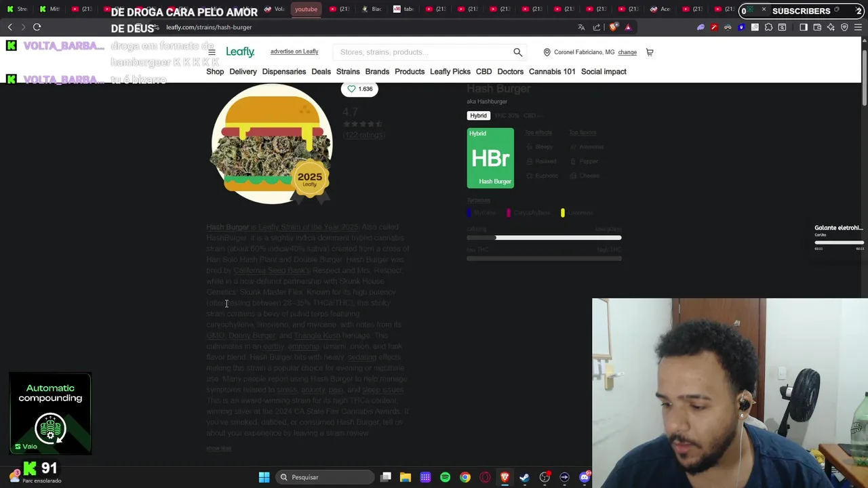This screenshot has height=488, width=868.
Task: Open the Brave VPN shield icon
Action: coord(844,27)
